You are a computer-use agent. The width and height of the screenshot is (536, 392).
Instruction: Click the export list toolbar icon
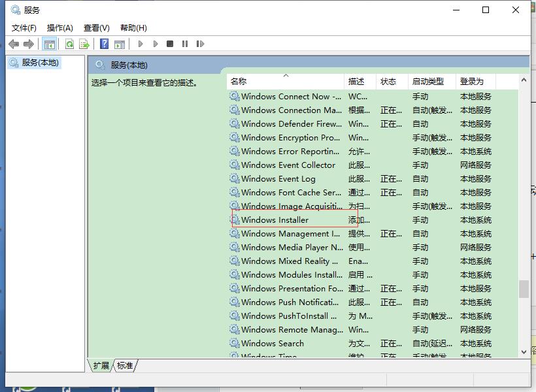click(84, 44)
